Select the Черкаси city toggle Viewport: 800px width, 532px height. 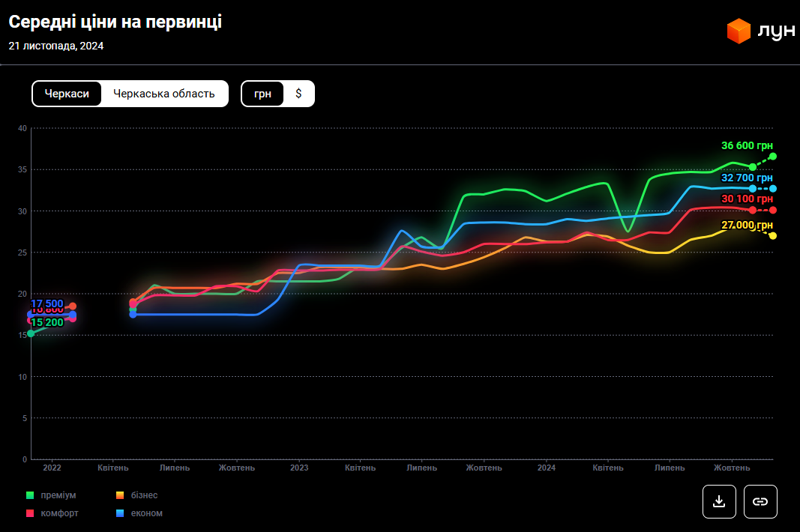[67, 94]
